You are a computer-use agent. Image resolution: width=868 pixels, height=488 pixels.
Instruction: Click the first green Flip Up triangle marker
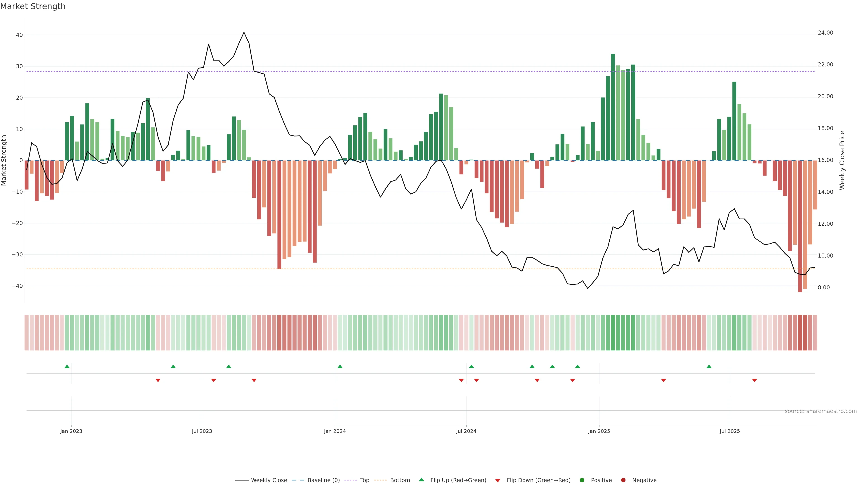point(67,366)
